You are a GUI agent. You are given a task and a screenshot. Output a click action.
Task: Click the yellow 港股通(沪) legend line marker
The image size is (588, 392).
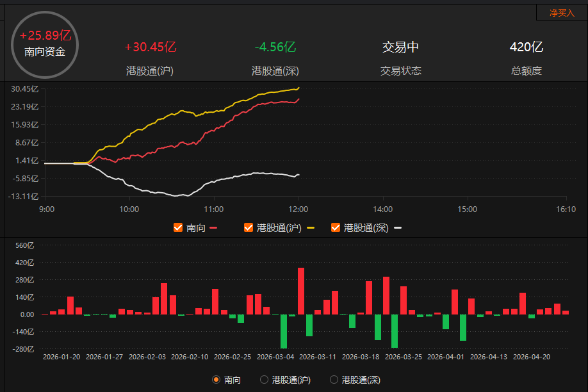(x=311, y=227)
